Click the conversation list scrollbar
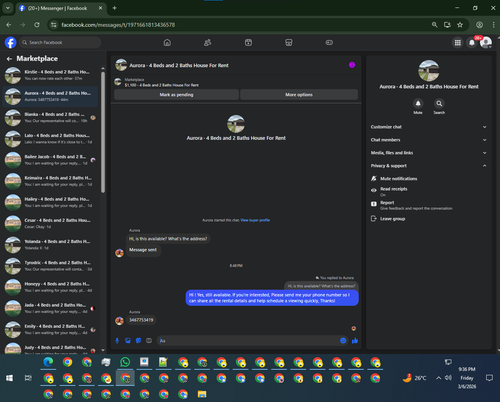 point(103,132)
